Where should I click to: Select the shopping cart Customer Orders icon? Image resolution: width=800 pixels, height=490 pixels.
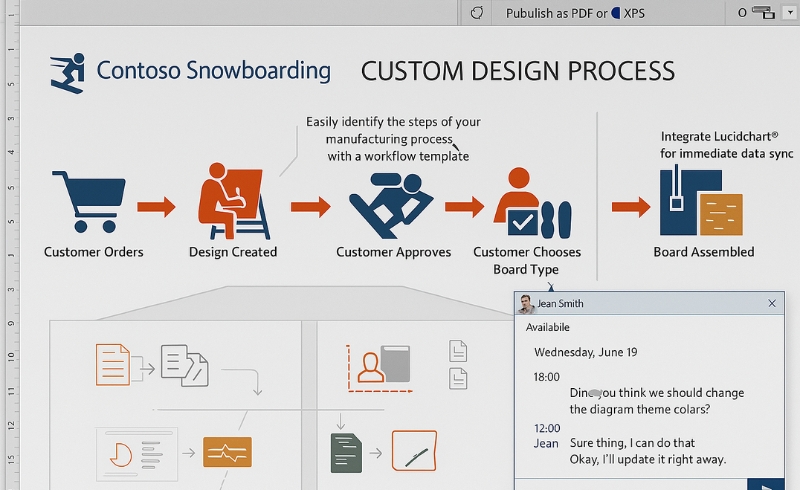[89, 202]
